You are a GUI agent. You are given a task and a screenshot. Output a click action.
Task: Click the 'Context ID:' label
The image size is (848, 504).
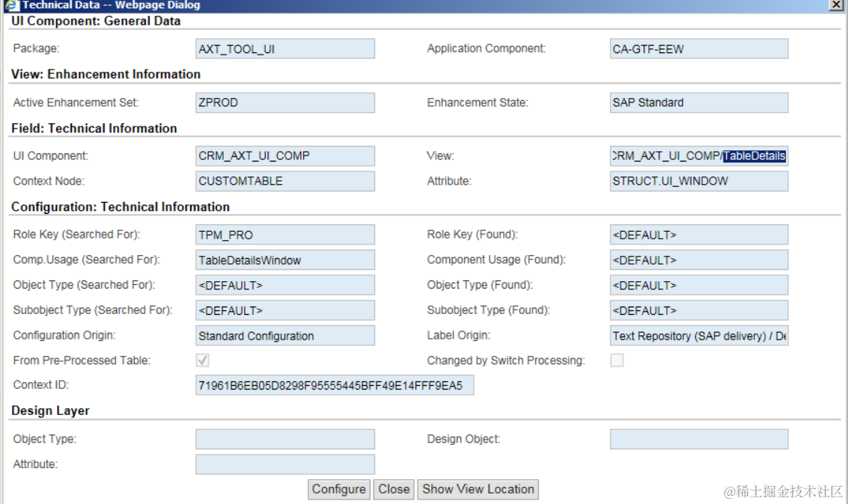click(x=41, y=385)
